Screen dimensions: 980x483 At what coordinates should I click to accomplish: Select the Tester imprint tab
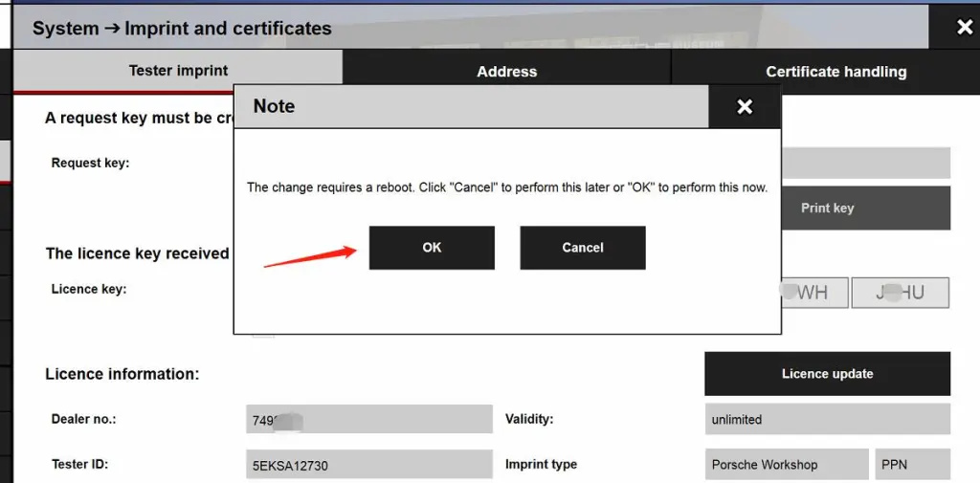pos(178,71)
